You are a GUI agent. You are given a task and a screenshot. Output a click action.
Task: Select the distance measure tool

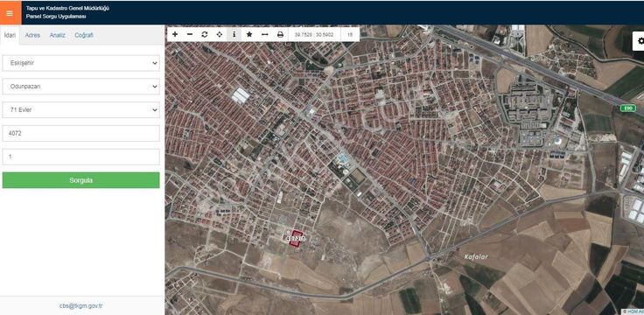coord(264,34)
